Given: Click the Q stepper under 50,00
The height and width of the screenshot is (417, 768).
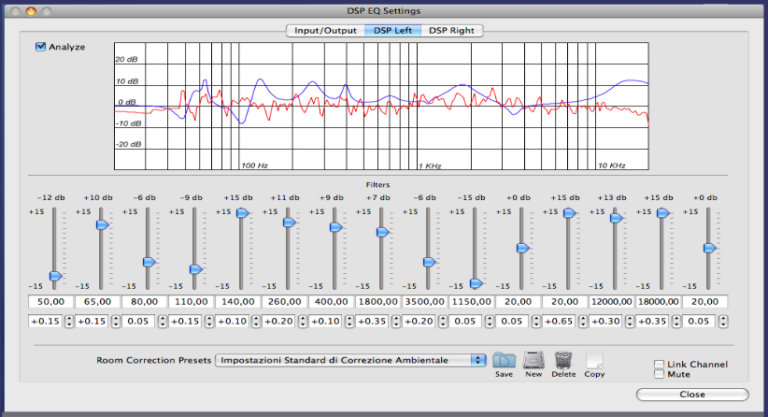Looking at the screenshot, I should 69,321.
